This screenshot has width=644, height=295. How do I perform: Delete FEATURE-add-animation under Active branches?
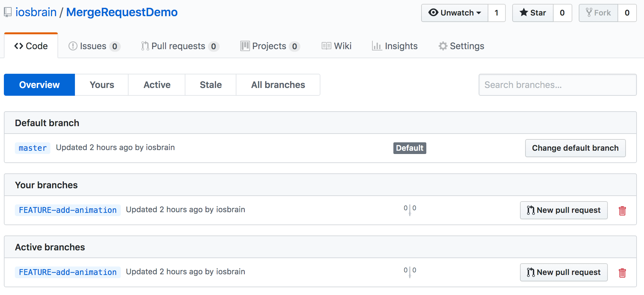click(622, 273)
